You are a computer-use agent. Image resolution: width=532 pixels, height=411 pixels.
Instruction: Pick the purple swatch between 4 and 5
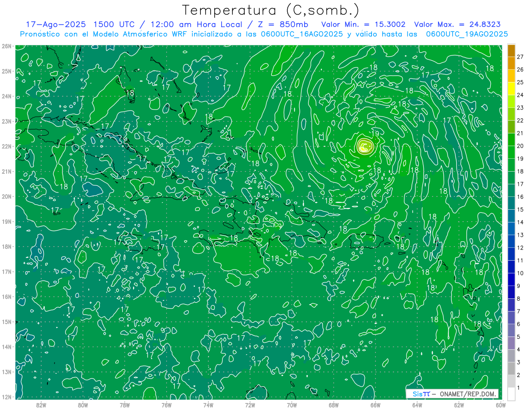click(x=511, y=343)
